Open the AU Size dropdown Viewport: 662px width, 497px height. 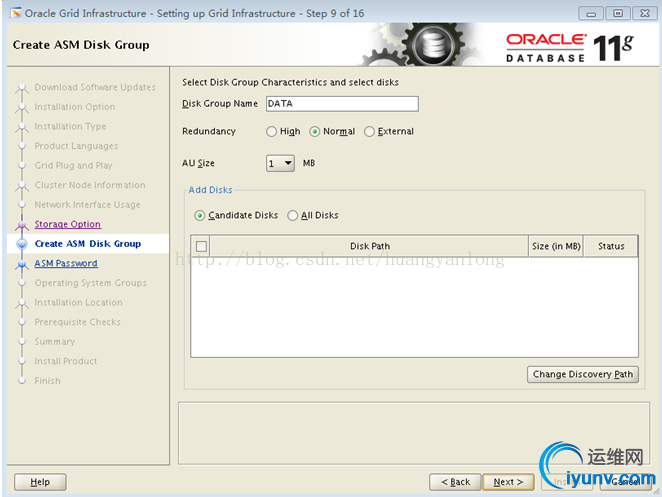point(280,163)
